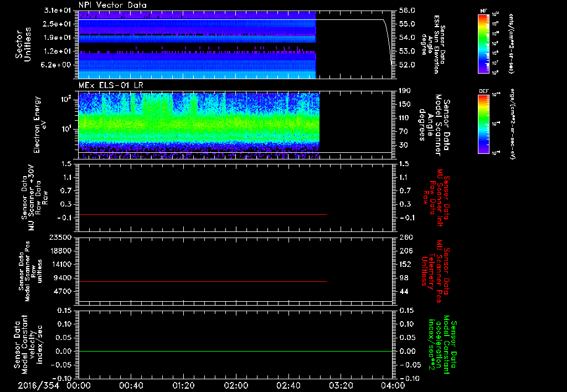Screen dimensions: 567x392
Task: Click the "04:00" time axis label
Action: 393,385
